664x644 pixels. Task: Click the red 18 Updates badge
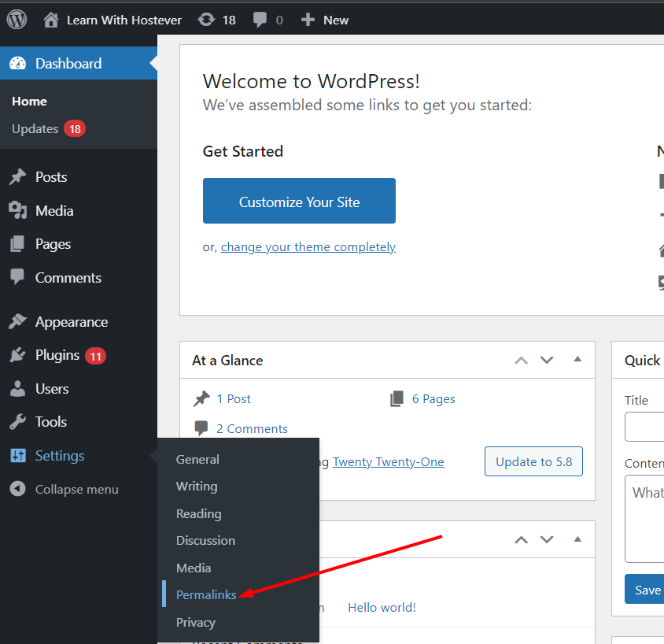point(75,129)
